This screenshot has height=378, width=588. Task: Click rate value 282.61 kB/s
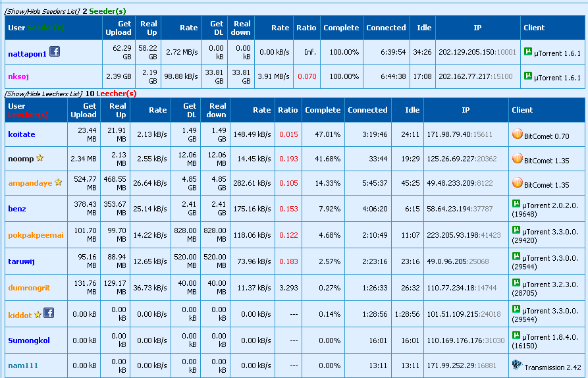(x=252, y=183)
